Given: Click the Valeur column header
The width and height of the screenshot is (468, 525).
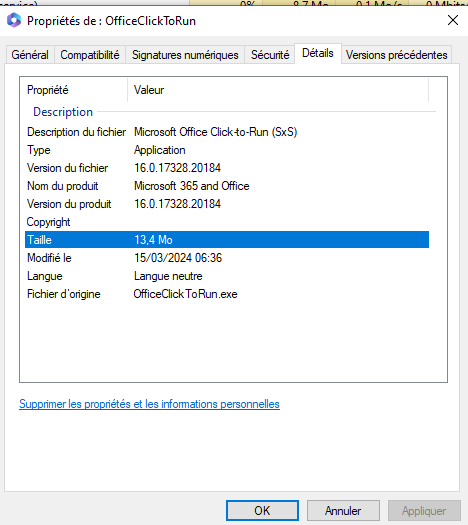Looking at the screenshot, I should (x=278, y=90).
